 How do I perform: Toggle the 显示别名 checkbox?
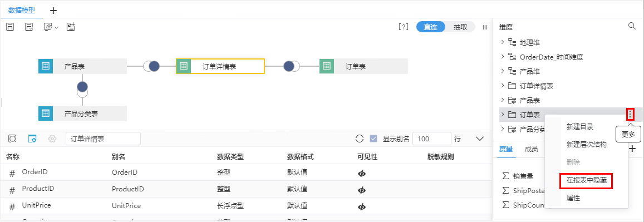point(373,139)
